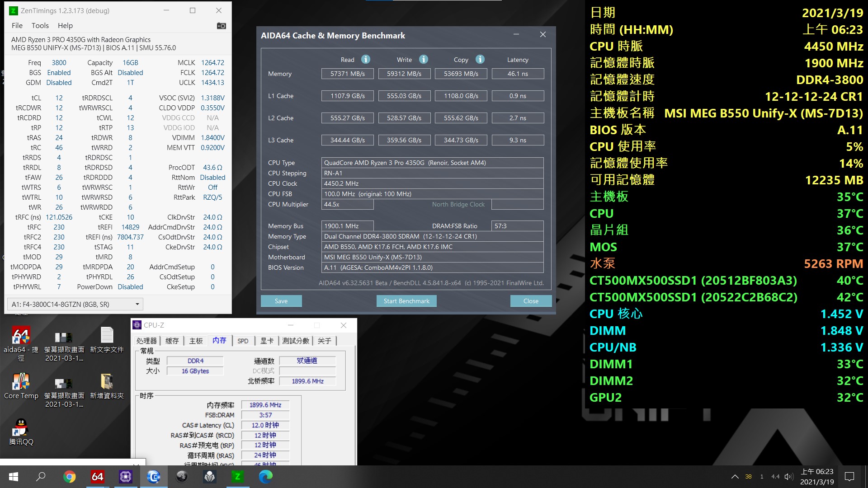Click the FSB:DRAM value 3:57 in CPU-Z
Image resolution: width=868 pixels, height=488 pixels.
[x=265, y=415]
